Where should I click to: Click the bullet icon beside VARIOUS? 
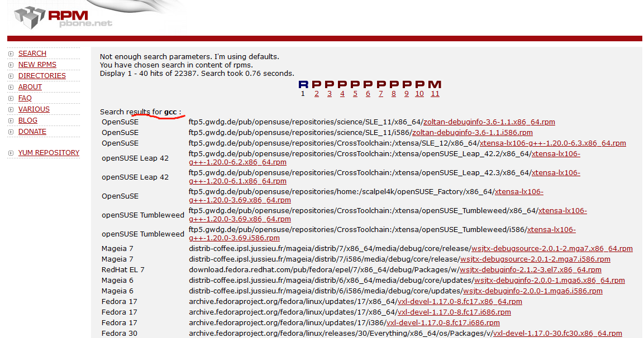[x=11, y=109]
